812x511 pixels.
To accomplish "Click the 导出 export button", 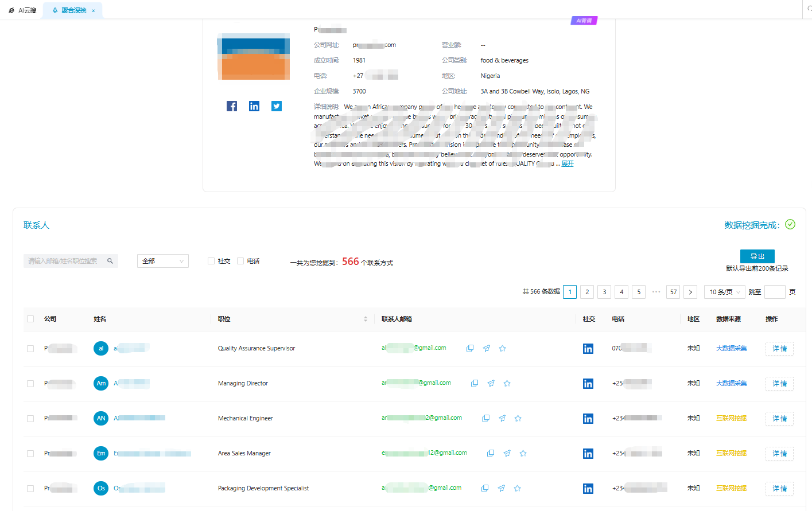I will point(757,256).
